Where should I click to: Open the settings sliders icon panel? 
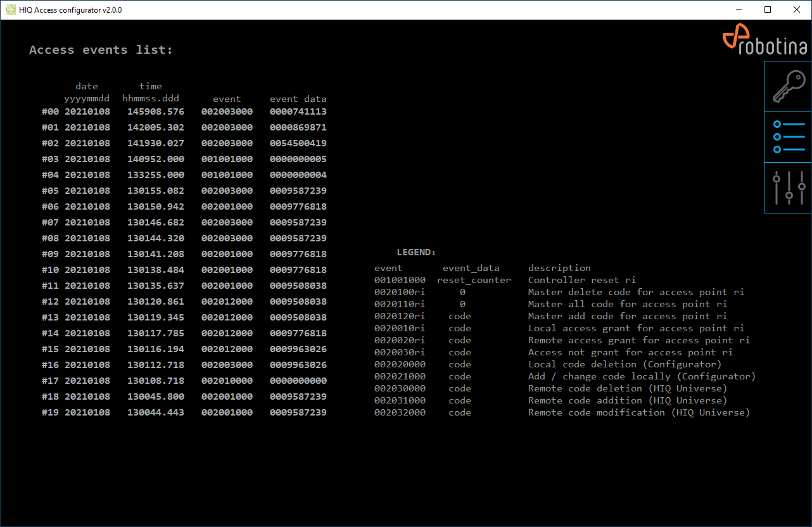pyautogui.click(x=788, y=187)
